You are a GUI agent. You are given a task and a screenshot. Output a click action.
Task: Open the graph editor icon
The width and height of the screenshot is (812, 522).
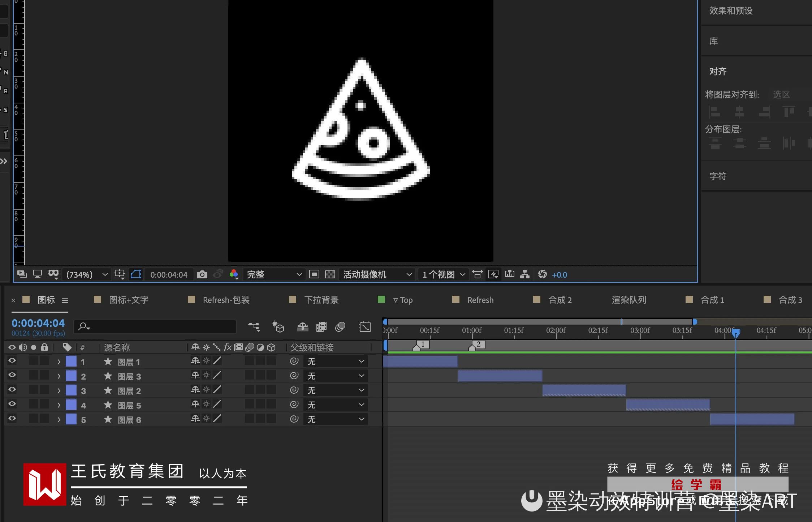pos(365,327)
